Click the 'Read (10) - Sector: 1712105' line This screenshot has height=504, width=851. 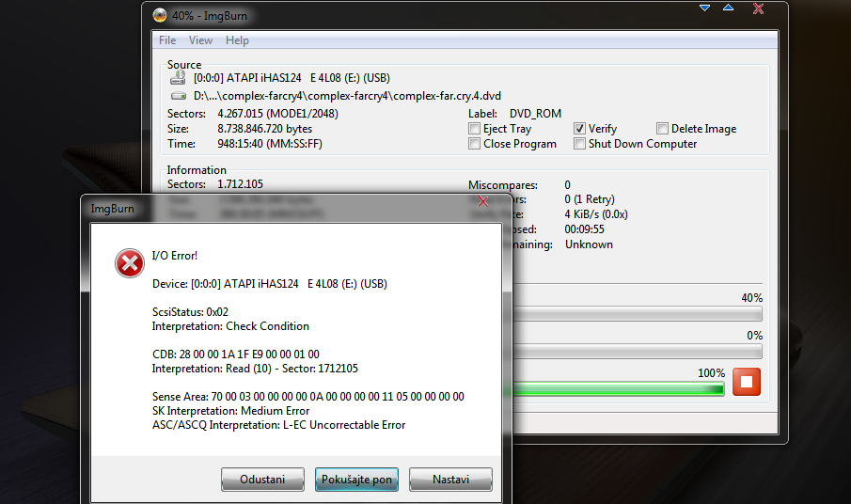pos(255,369)
